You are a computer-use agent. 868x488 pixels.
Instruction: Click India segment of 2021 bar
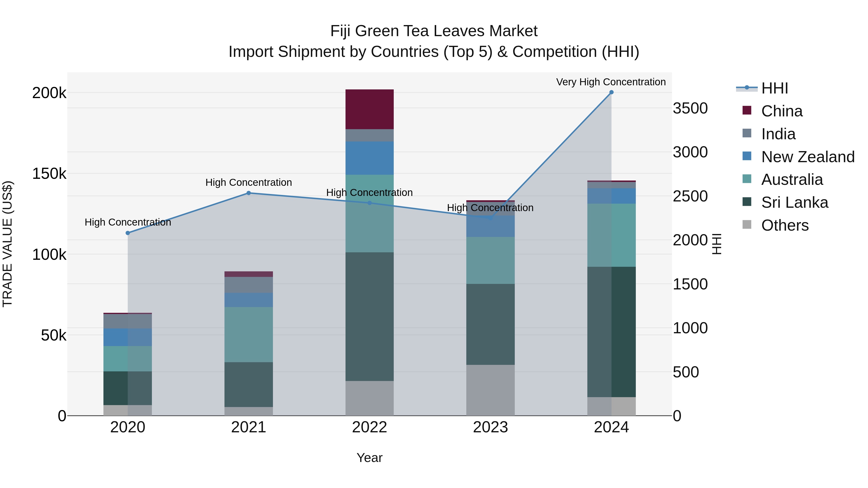pyautogui.click(x=249, y=285)
